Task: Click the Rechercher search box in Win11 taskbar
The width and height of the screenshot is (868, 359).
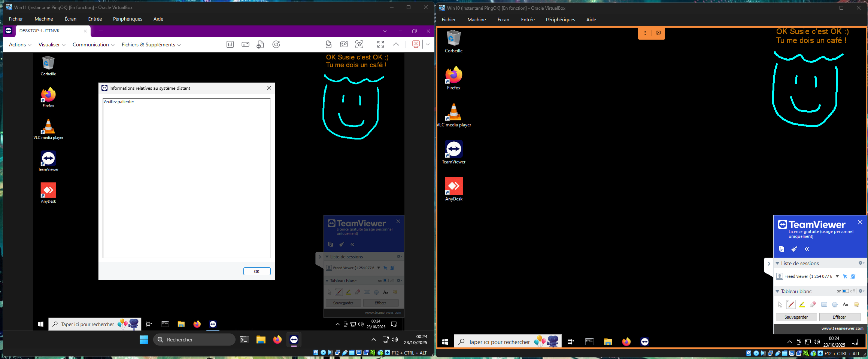Action: (194, 340)
